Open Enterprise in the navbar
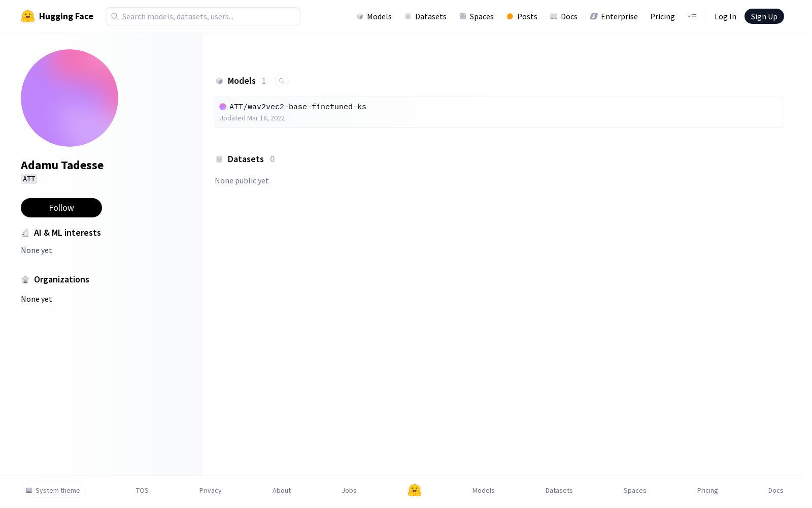This screenshot has width=812, height=508. (614, 17)
